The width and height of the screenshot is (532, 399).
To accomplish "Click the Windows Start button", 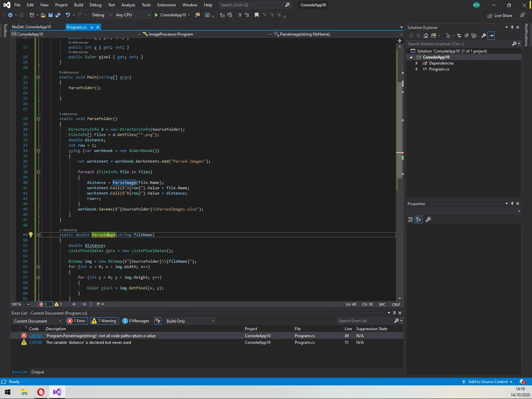I will click(8, 392).
